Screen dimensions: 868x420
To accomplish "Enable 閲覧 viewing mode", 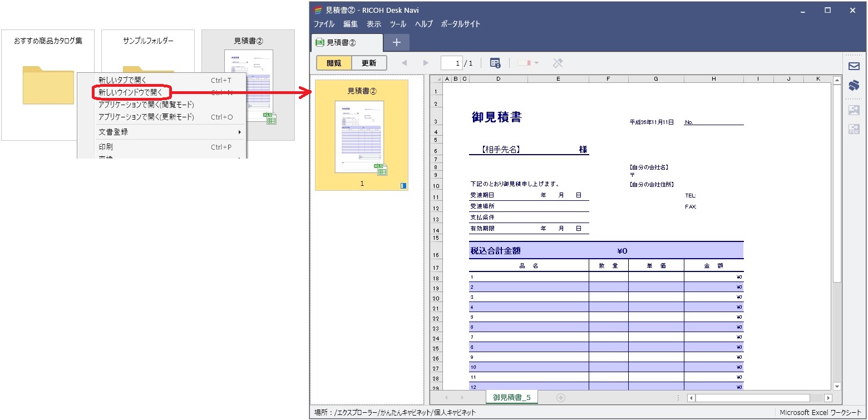I will click(x=333, y=62).
